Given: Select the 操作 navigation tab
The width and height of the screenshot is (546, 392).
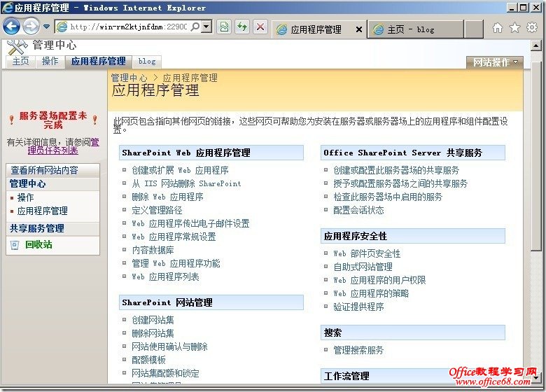Looking at the screenshot, I should (x=50, y=62).
